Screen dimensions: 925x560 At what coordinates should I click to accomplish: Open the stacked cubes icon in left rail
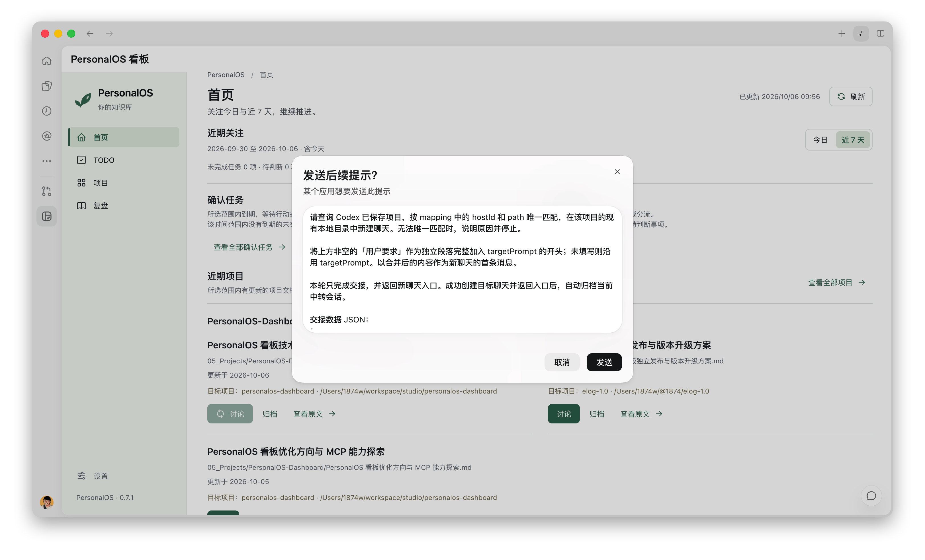(x=46, y=86)
